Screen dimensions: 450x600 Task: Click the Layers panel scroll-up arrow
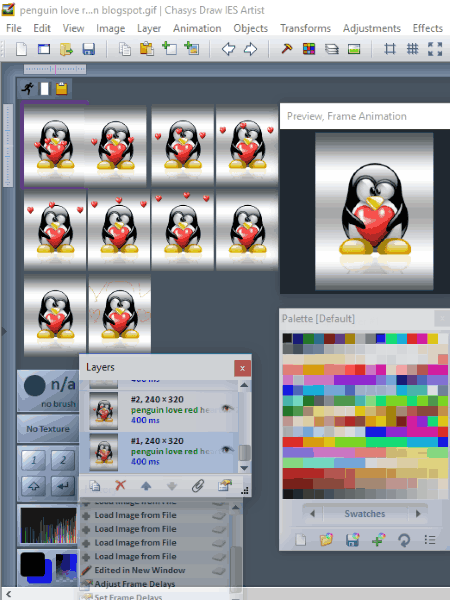coord(244,385)
